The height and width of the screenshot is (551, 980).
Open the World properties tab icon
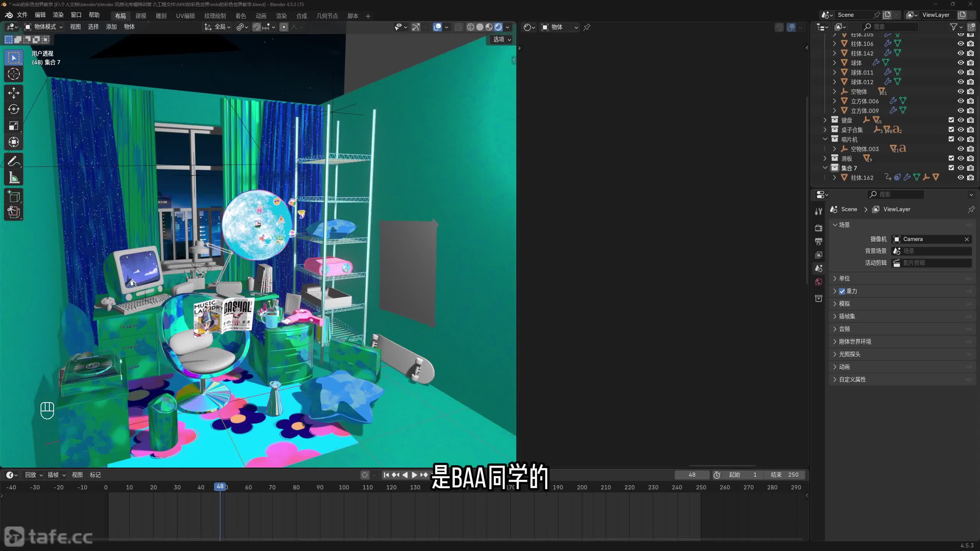click(x=819, y=282)
